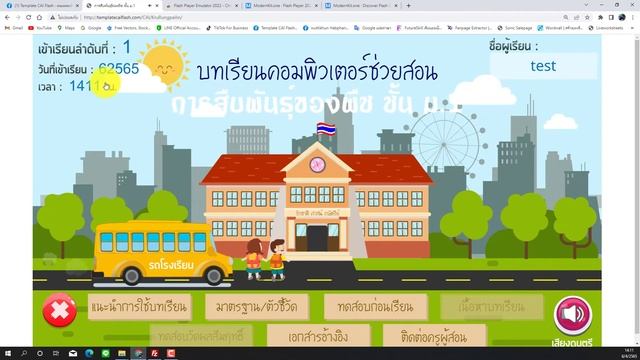The image size is (640, 360).
Task: Open ทดสอบวัดผลสัมฤทธิ์ achievement test
Action: click(x=201, y=336)
